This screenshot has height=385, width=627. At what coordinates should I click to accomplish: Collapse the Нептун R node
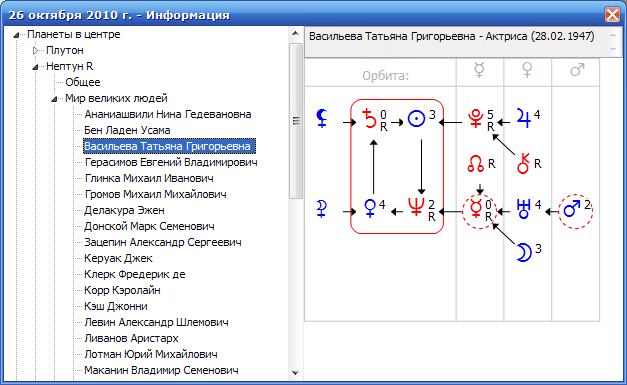coord(35,67)
